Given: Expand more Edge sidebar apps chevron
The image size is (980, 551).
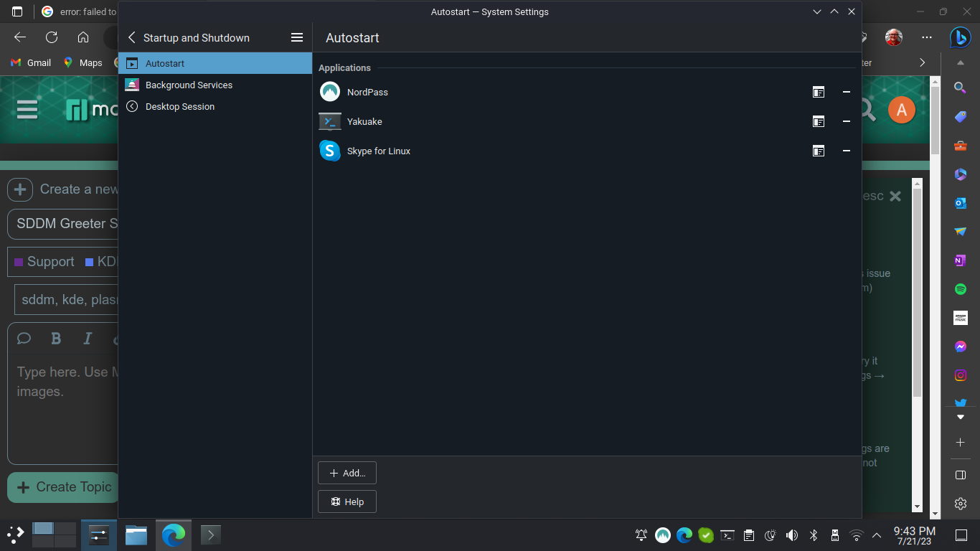Looking at the screenshot, I should [961, 417].
